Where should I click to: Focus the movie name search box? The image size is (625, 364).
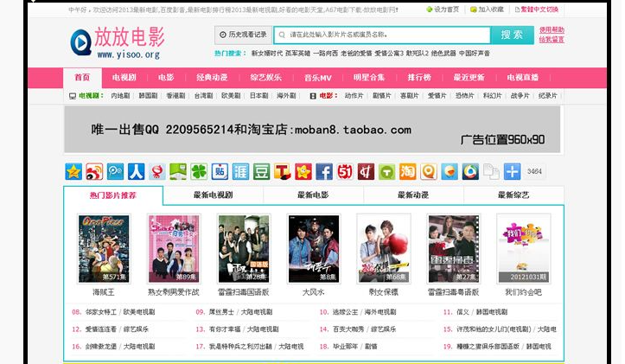tap(382, 35)
